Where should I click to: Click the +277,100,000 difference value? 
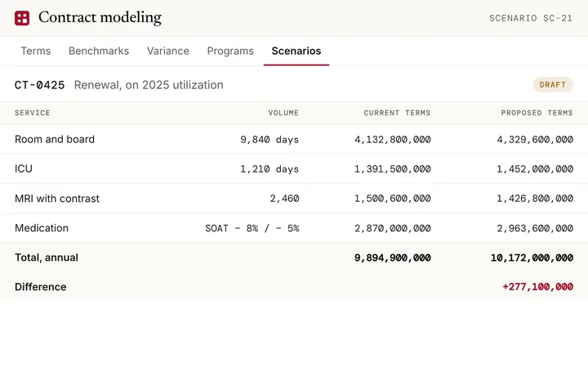tap(537, 287)
